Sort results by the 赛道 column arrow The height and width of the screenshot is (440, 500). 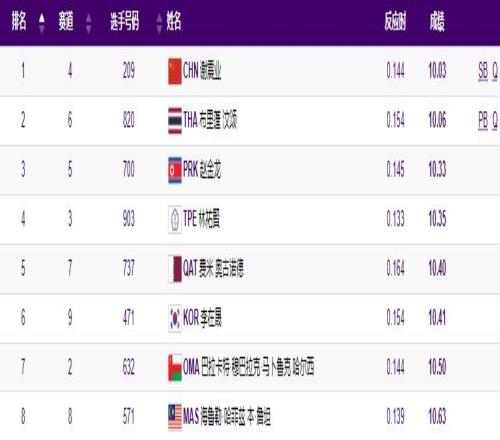click(x=88, y=23)
